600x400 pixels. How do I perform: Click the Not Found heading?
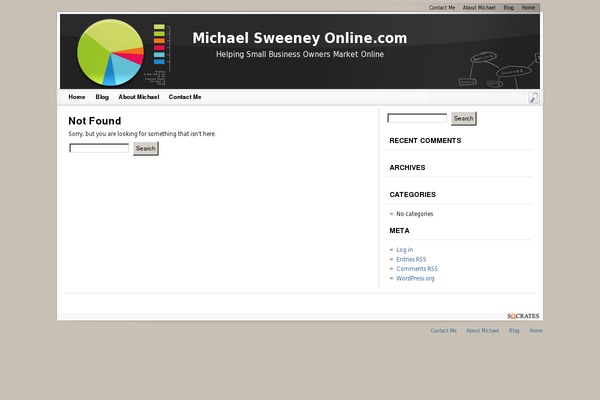click(95, 121)
